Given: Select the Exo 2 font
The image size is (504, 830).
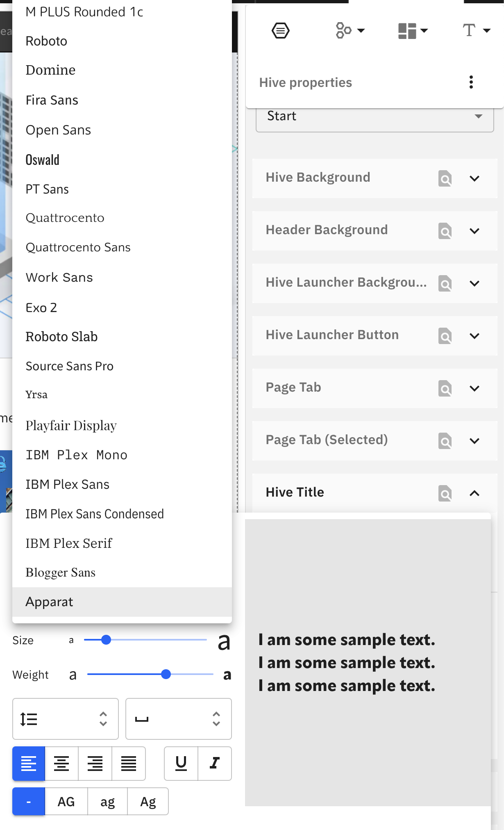Looking at the screenshot, I should coord(122,308).
